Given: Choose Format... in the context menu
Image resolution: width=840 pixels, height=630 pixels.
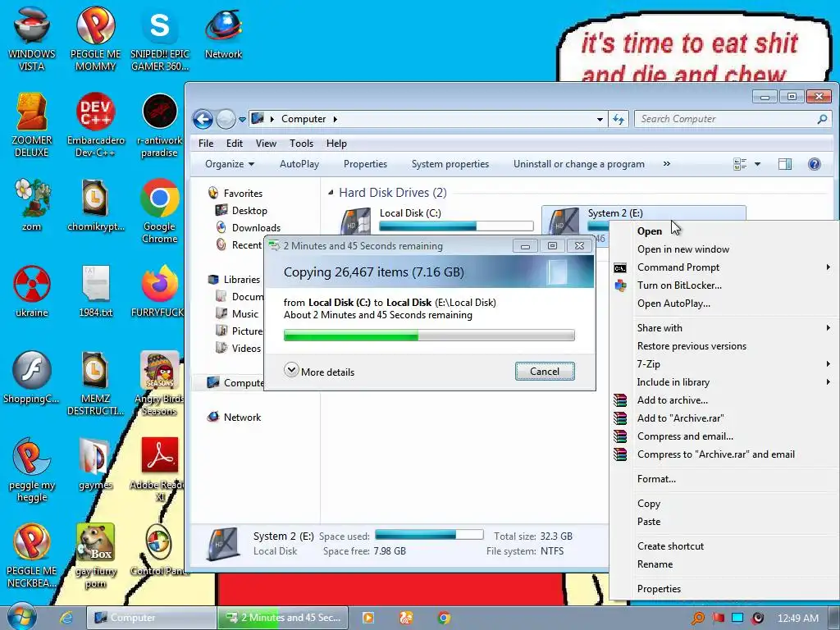Looking at the screenshot, I should coord(656,479).
